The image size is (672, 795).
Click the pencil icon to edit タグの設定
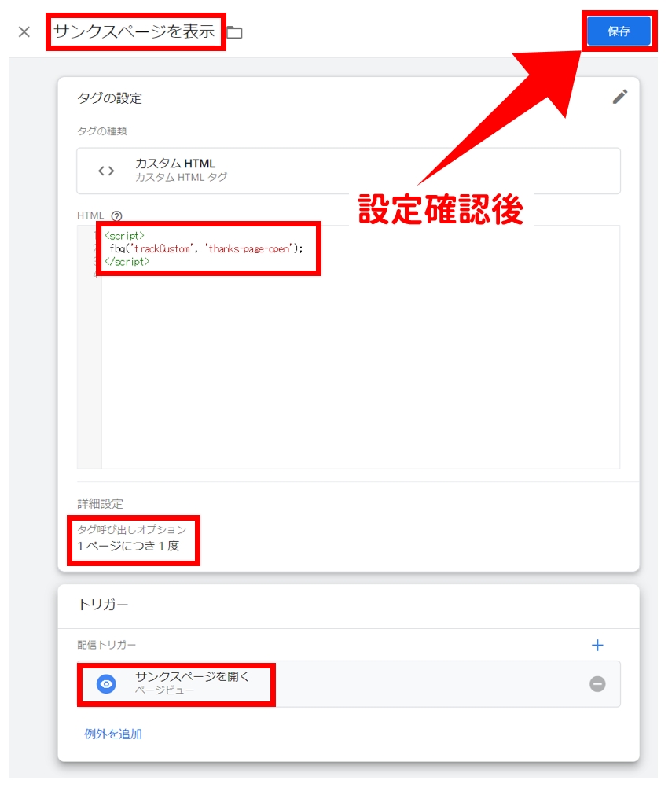click(x=620, y=97)
